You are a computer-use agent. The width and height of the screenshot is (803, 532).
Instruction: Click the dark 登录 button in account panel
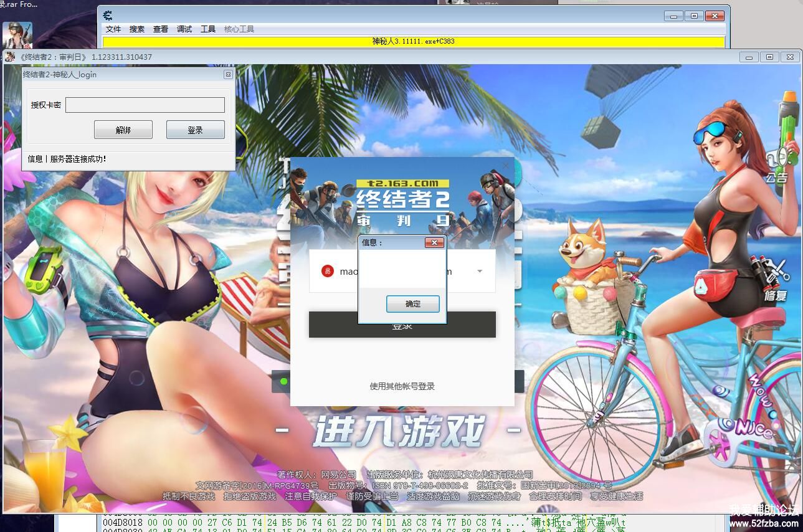pyautogui.click(x=402, y=325)
